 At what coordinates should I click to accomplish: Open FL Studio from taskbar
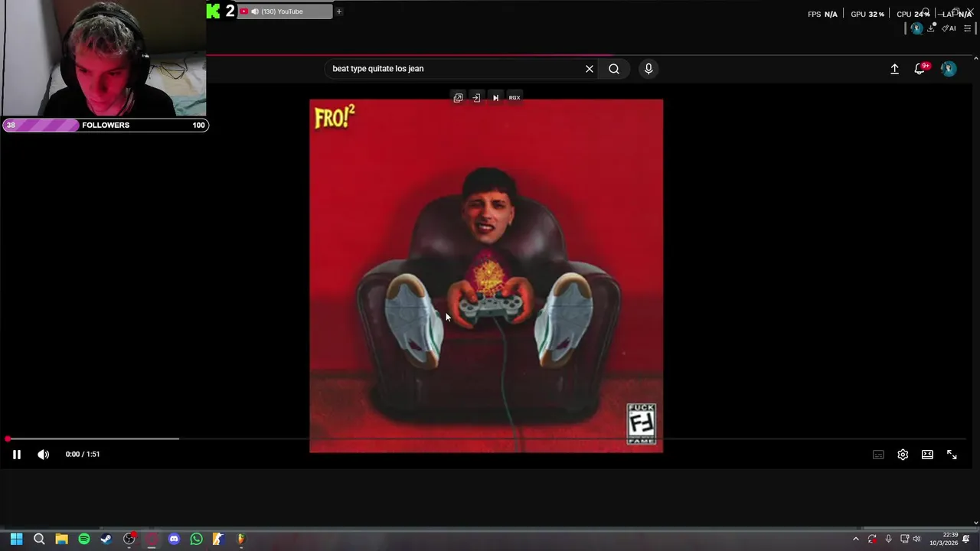click(x=241, y=539)
